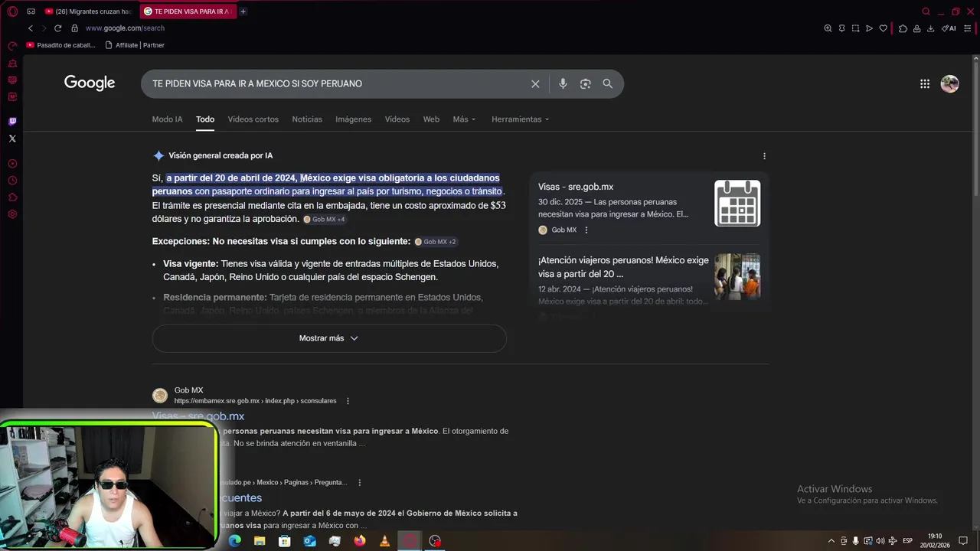Submit search with magnifier icon
Viewport: 980px width, 551px height.
(608, 84)
